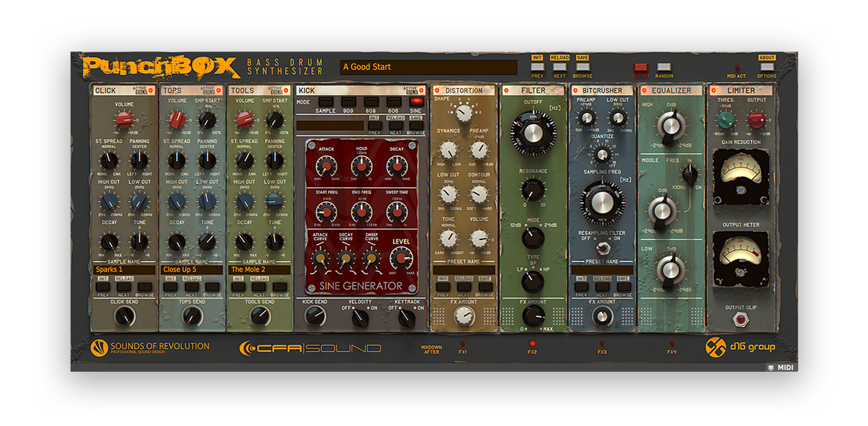Click the Sine Generator SWEEP TIME knob
This screenshot has width=868, height=426.
(397, 212)
